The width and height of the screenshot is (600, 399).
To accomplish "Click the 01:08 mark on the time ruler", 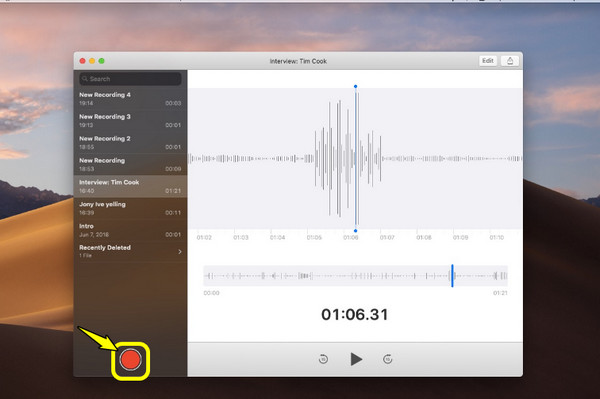I will pos(424,238).
